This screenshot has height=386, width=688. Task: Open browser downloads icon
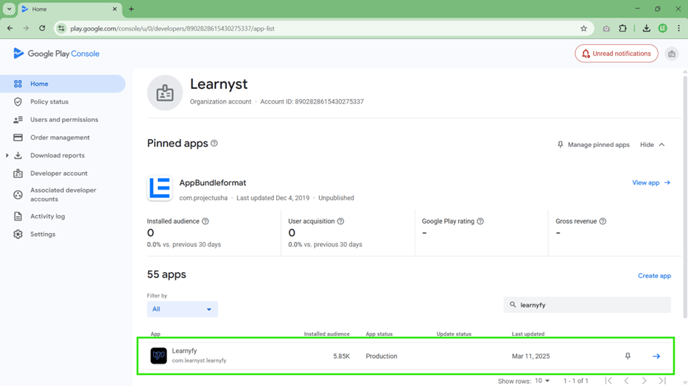pos(646,29)
